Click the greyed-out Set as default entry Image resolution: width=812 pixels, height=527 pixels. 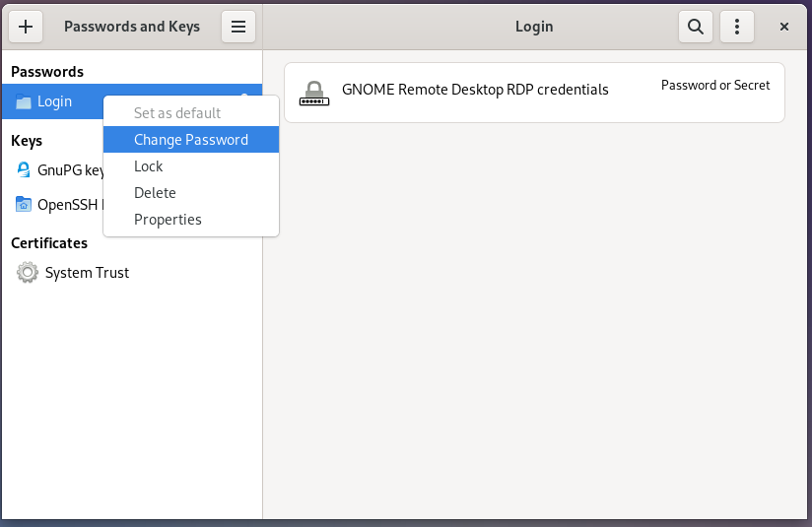click(177, 113)
